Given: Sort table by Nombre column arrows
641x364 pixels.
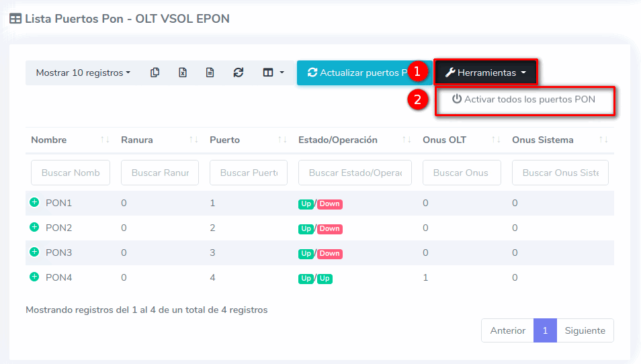Looking at the screenshot, I should (105, 140).
